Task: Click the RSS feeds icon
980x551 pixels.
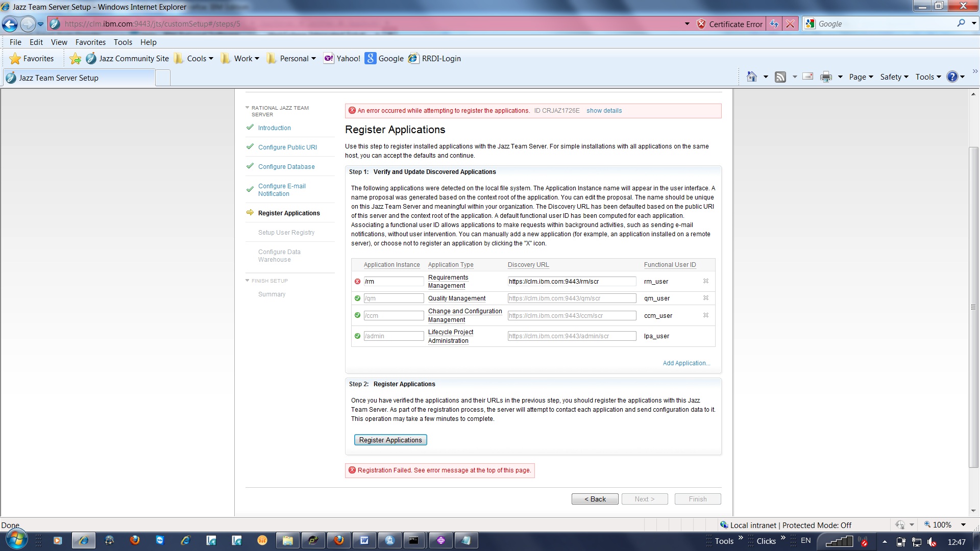Action: pyautogui.click(x=780, y=77)
